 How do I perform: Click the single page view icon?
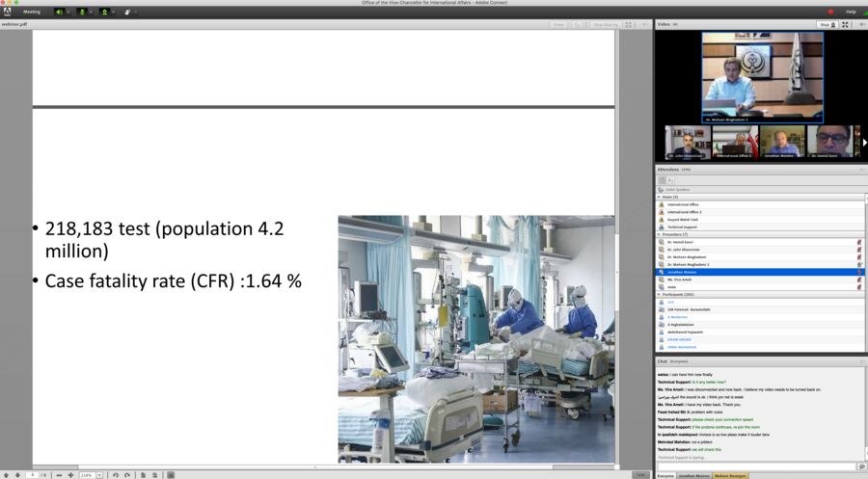point(144,475)
